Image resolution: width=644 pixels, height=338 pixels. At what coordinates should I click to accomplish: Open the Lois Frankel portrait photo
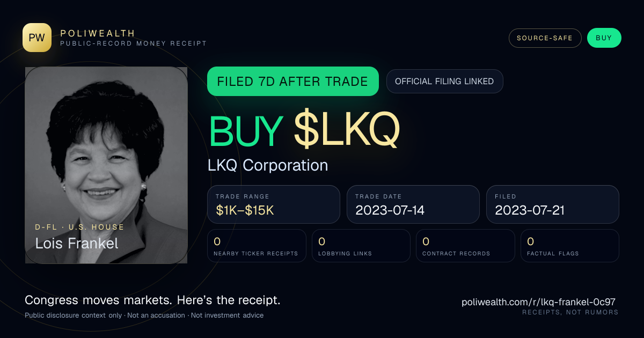(x=106, y=165)
